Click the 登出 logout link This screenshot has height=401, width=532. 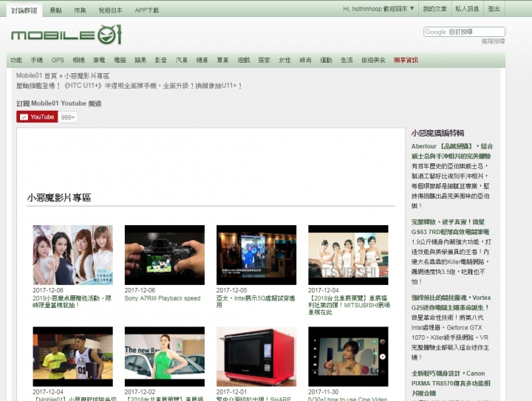pos(494,9)
